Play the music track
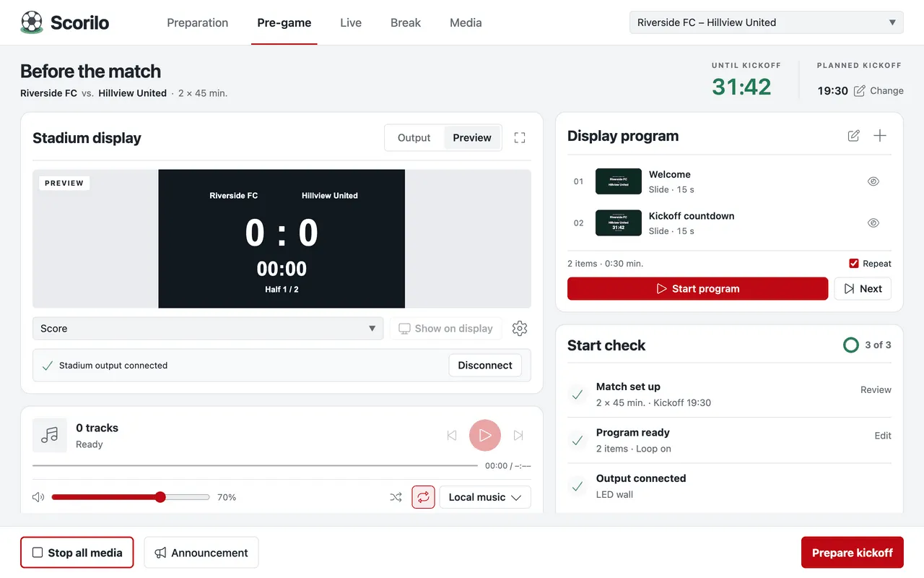 coord(485,436)
